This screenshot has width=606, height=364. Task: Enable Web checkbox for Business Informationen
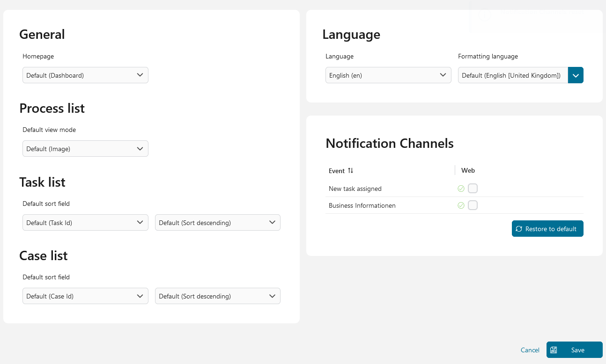[473, 205]
